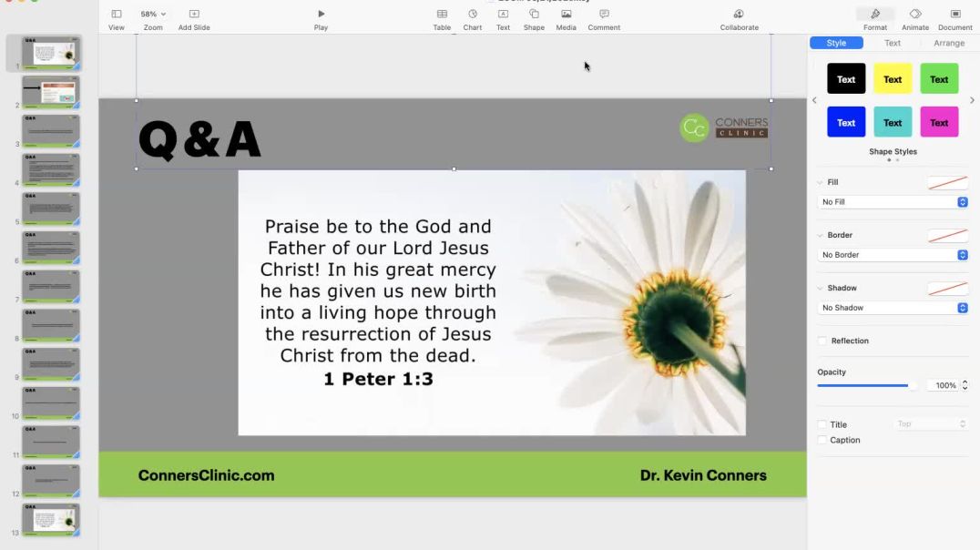Image resolution: width=980 pixels, height=550 pixels.
Task: Enable the Caption checkbox
Action: click(x=822, y=440)
